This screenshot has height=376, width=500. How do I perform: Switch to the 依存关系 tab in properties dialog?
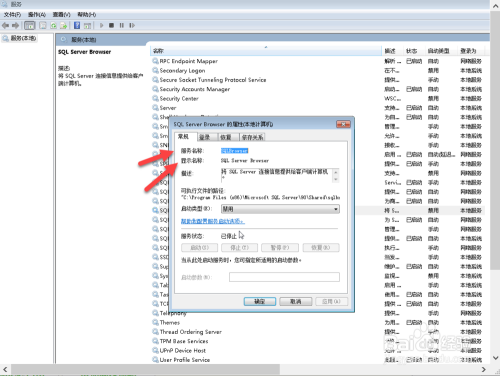252,137
